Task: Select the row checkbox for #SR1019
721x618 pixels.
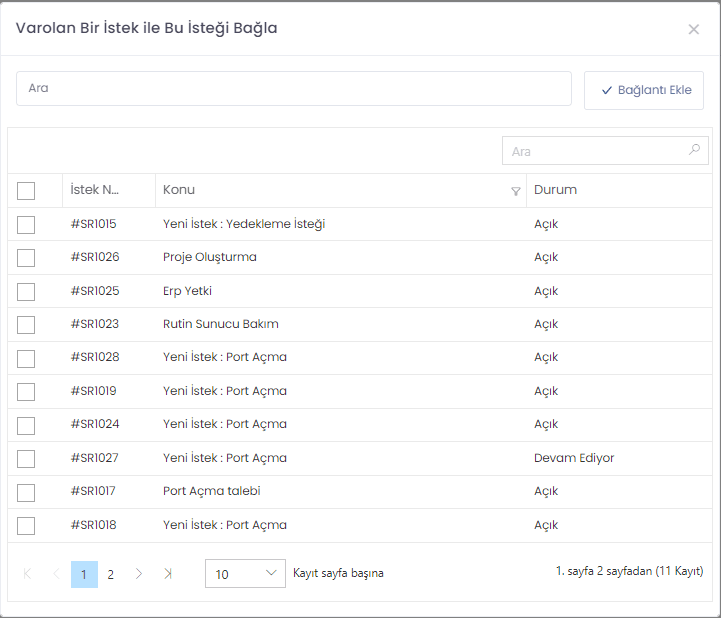Action: (26, 392)
